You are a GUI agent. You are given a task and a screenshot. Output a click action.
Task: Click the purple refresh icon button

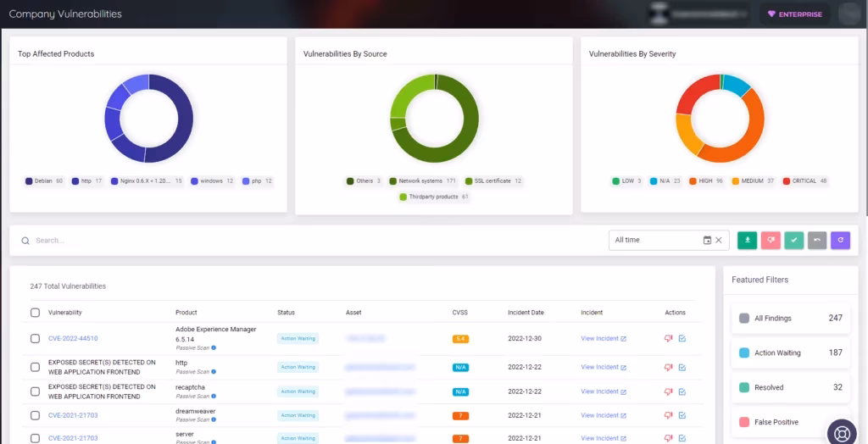click(x=840, y=241)
